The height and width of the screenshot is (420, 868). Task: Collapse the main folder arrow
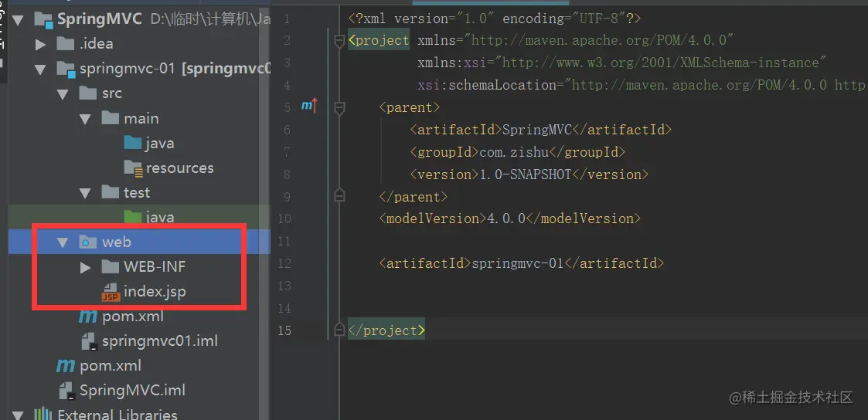[85, 119]
